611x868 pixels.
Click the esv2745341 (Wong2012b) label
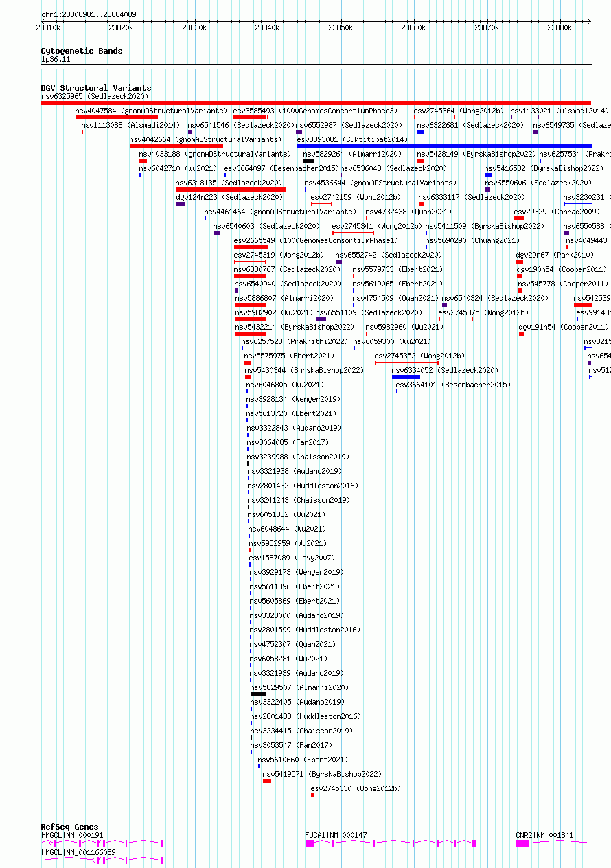(x=377, y=226)
